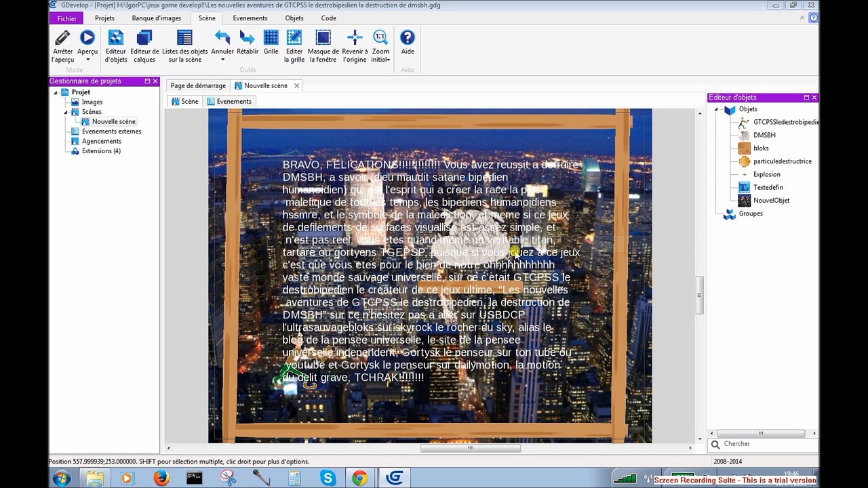Viewport: 868px width, 488px height.
Task: Open the ribbon help question icon at top right
Action: [814, 18]
